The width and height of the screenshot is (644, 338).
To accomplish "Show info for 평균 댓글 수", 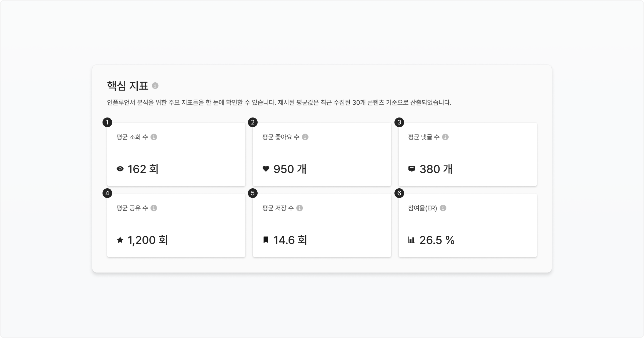I will [445, 137].
